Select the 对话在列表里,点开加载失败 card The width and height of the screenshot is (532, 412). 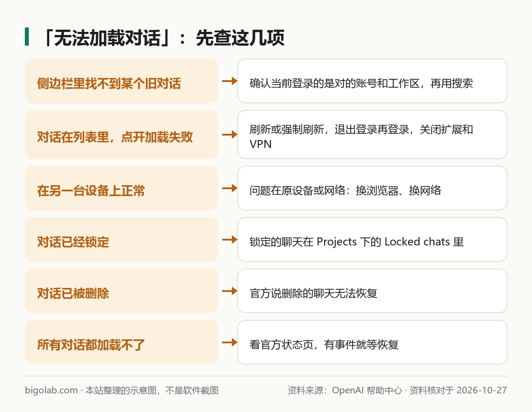coord(121,135)
